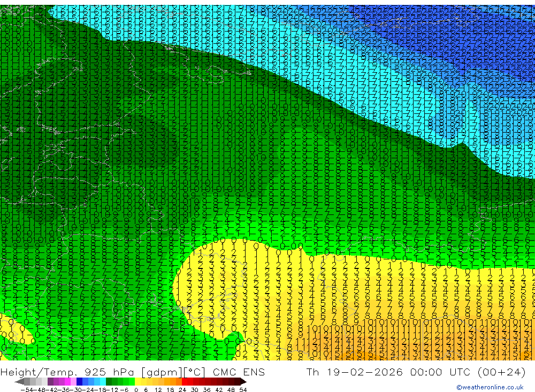
Task: Click the '54' legend scale maximum label
Action: click(243, 390)
